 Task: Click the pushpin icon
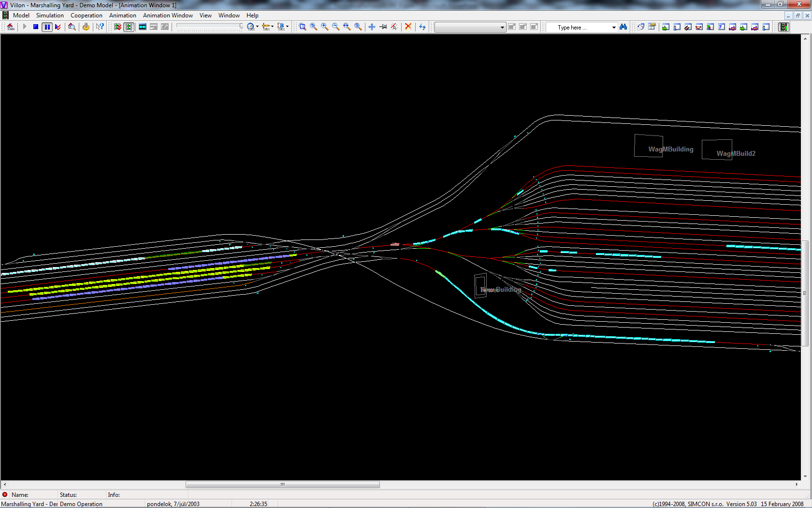(383, 27)
